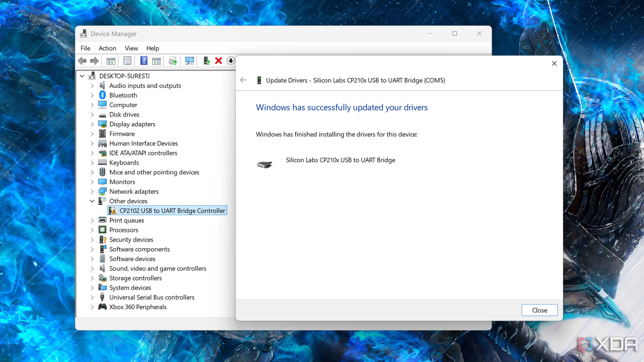This screenshot has width=644, height=362.
Task: Expand the Network adapters category
Action: pyautogui.click(x=92, y=191)
